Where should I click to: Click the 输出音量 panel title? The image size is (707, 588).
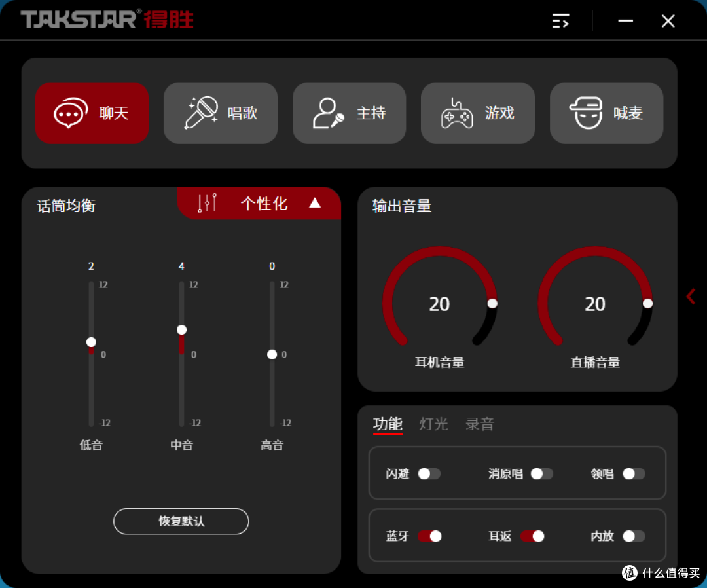402,206
